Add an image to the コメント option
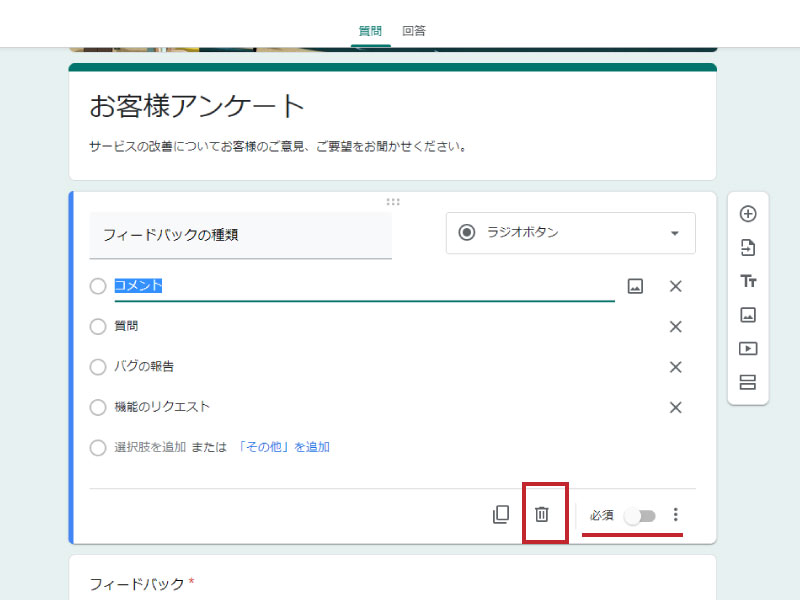 [x=635, y=286]
